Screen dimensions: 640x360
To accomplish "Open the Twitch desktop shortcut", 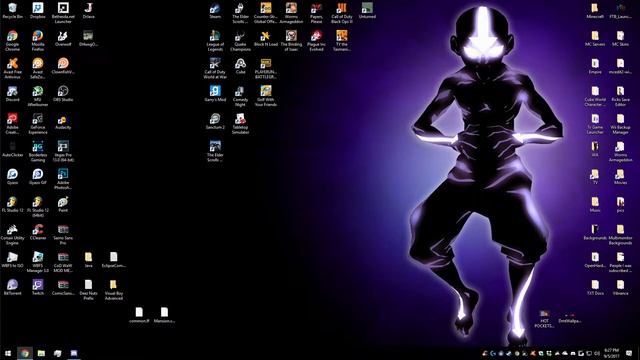I will point(38,288).
